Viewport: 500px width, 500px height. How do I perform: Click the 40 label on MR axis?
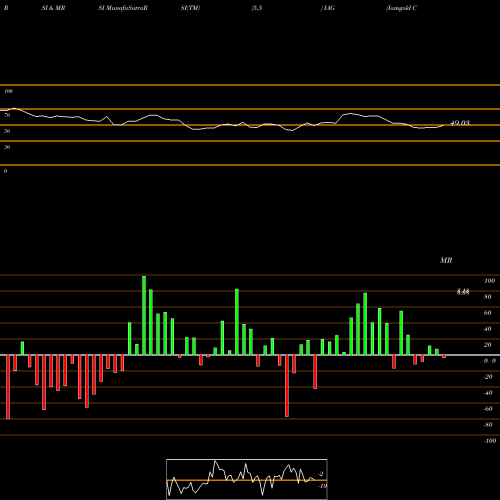click(x=488, y=329)
